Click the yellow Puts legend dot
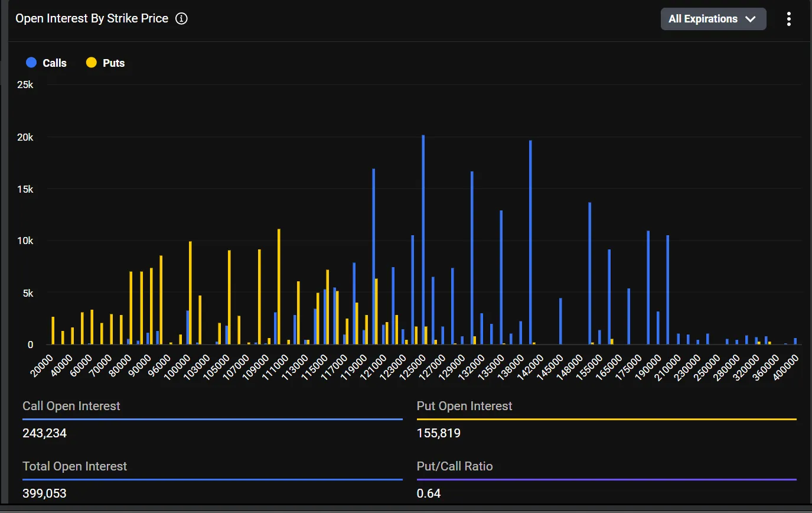The image size is (812, 513). click(x=90, y=63)
